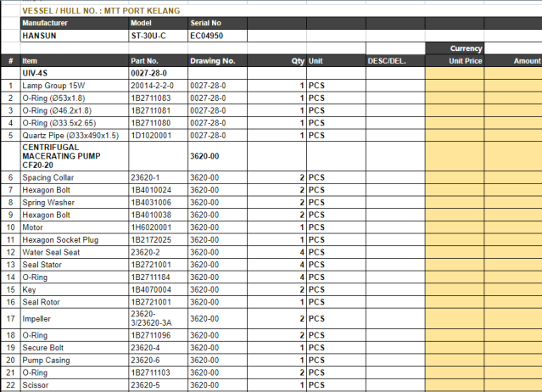The width and height of the screenshot is (542, 392).
Task: Select the Amount cell for Quartz Pipe row
Action: click(513, 136)
